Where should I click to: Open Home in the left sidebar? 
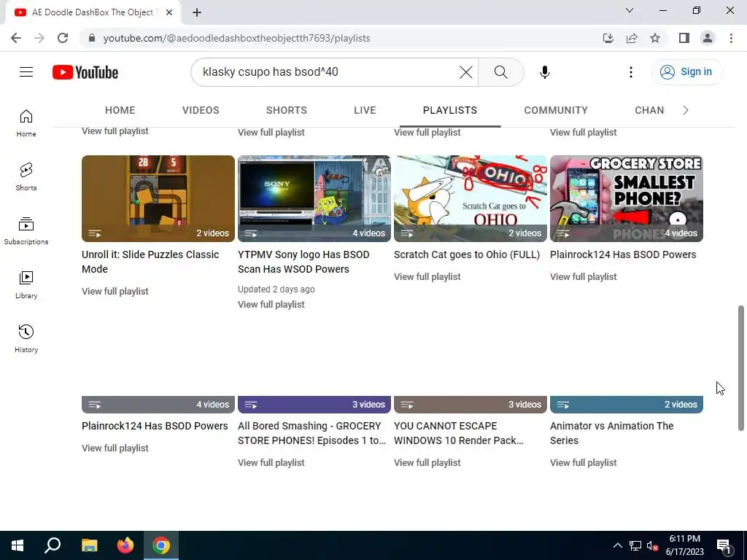[x=26, y=123]
